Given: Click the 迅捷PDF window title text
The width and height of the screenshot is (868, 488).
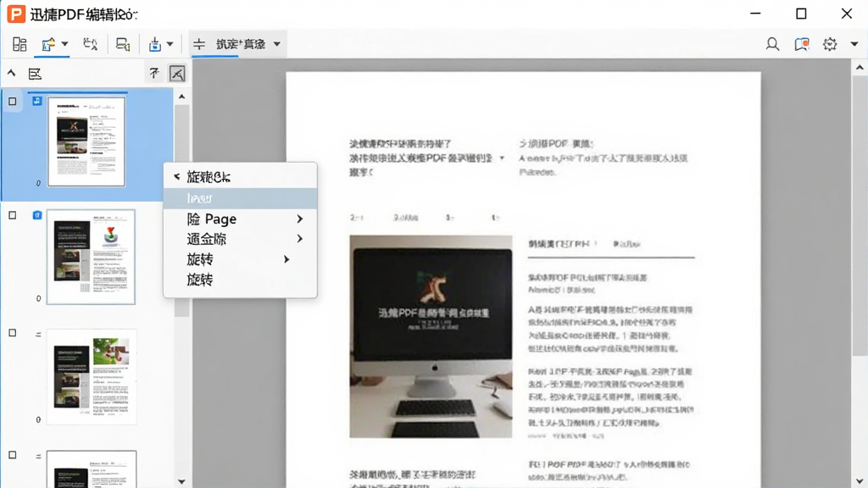Looking at the screenshot, I should [84, 14].
